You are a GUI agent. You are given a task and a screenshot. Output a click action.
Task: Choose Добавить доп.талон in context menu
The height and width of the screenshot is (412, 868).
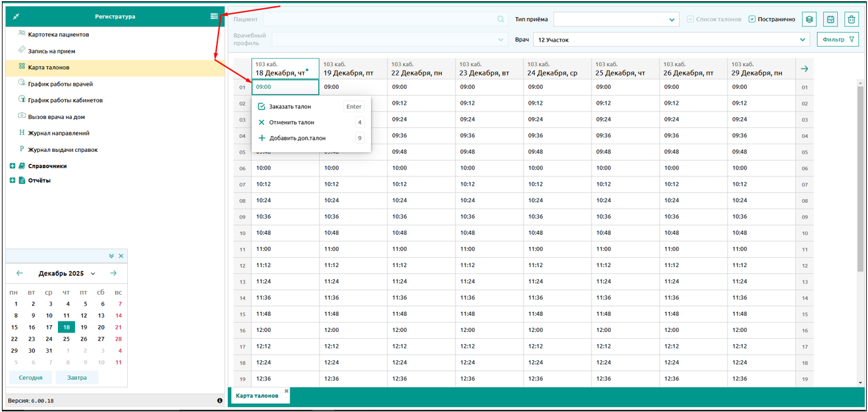point(297,138)
